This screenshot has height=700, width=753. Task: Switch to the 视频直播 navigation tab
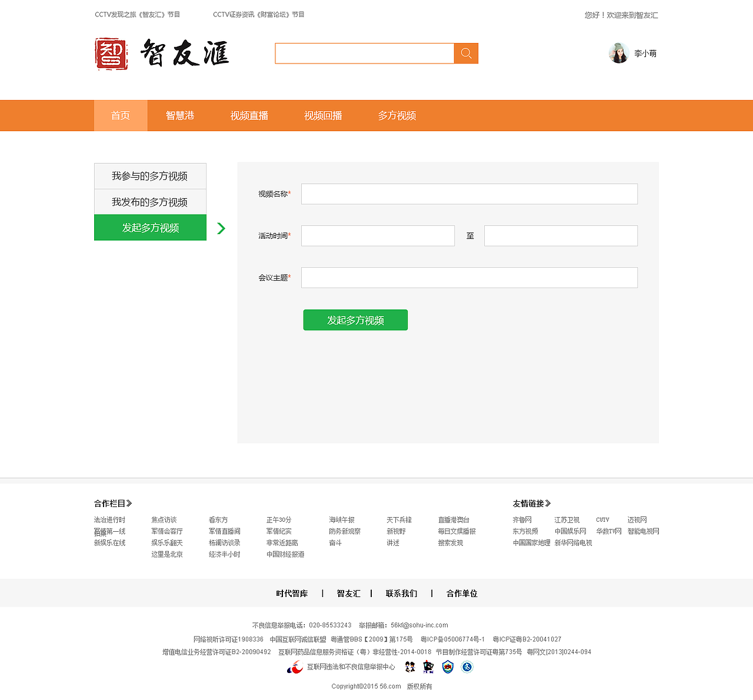click(249, 115)
